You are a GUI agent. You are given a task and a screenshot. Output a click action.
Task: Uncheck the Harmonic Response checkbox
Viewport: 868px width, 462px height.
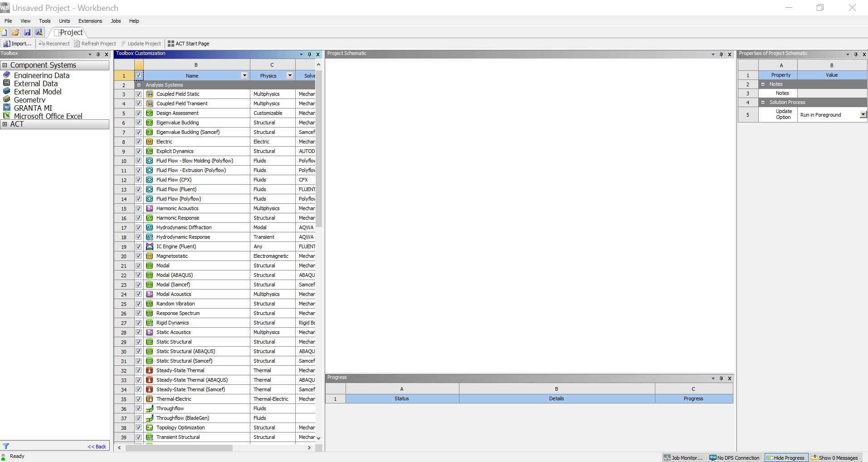(x=139, y=218)
